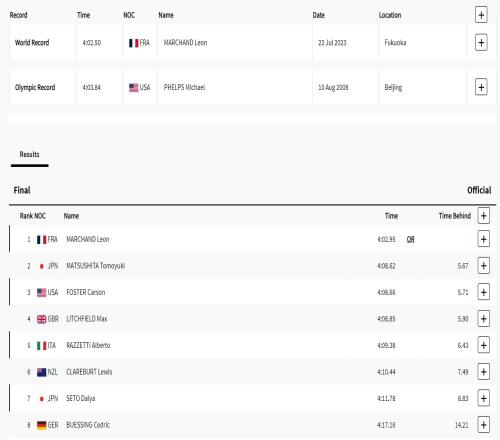This screenshot has width=500, height=440.
Task: Expand all results via Time Behind plus
Action: click(x=483, y=216)
